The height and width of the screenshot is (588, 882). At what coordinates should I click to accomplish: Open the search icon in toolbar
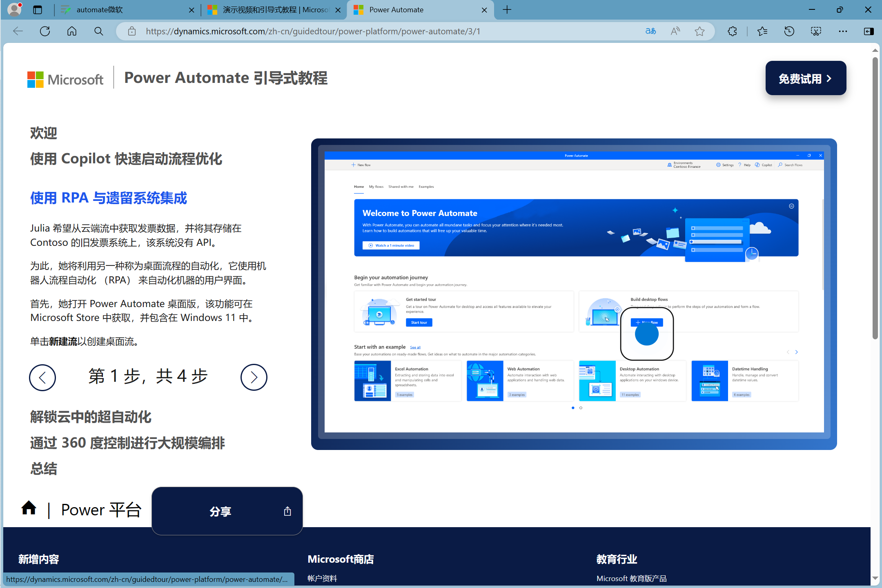pyautogui.click(x=98, y=31)
